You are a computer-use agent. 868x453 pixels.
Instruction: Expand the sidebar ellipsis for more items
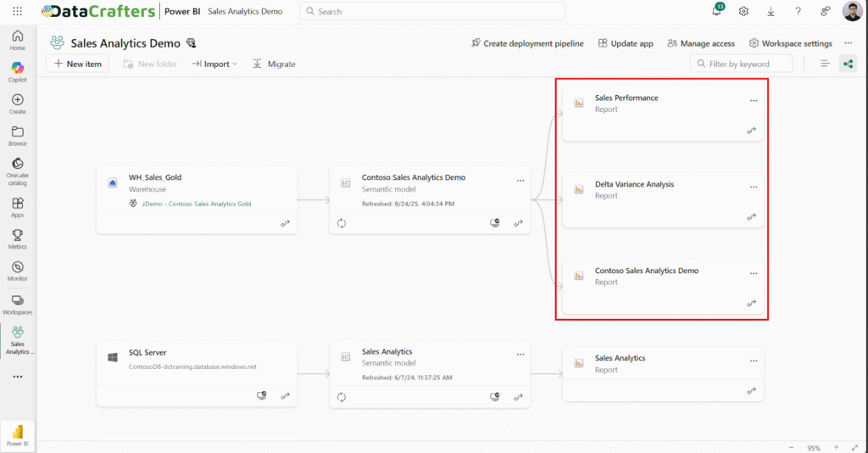pyautogui.click(x=18, y=376)
